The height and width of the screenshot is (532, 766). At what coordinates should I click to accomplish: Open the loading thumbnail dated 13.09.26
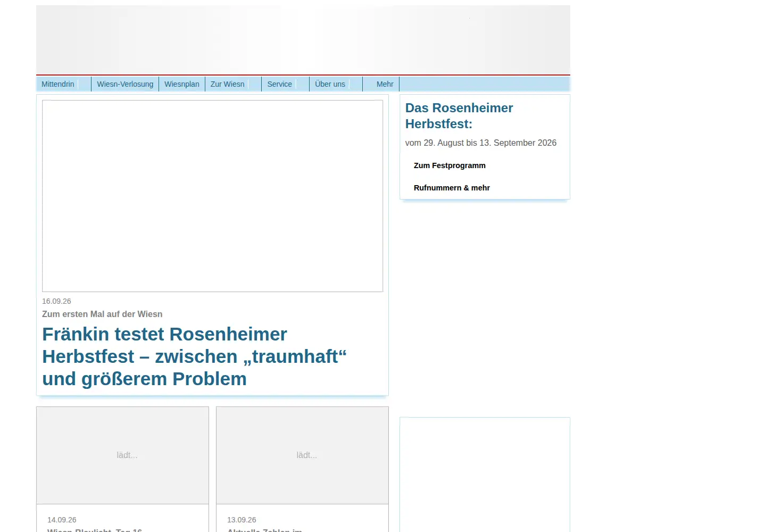[302, 455]
